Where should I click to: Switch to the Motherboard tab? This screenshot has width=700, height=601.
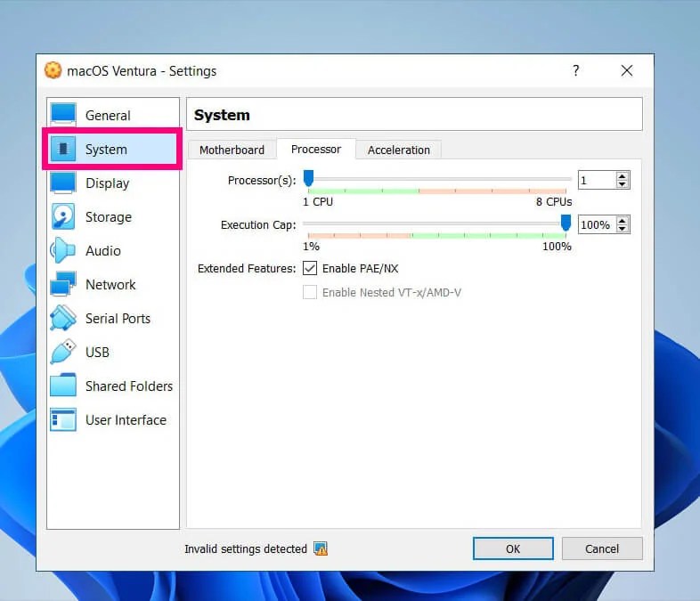pyautogui.click(x=232, y=150)
